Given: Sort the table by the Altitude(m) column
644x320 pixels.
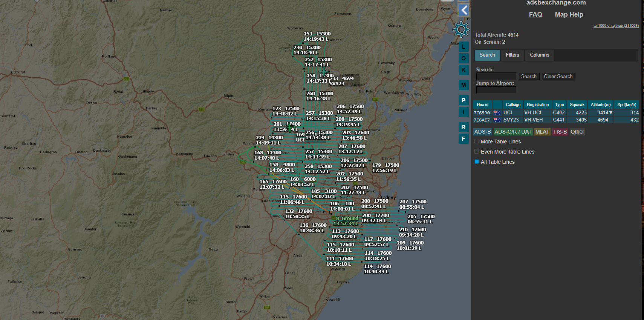Looking at the screenshot, I should point(601,105).
